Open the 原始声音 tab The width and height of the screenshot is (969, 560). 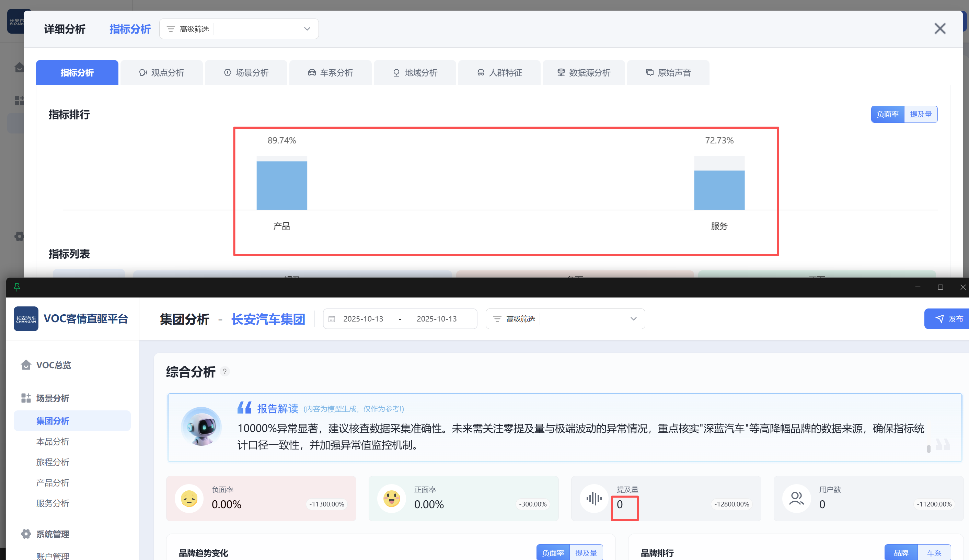pyautogui.click(x=668, y=73)
